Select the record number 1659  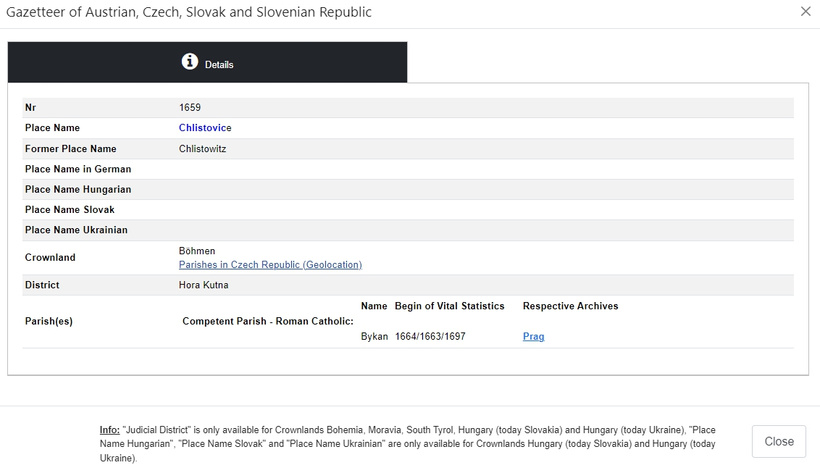190,107
